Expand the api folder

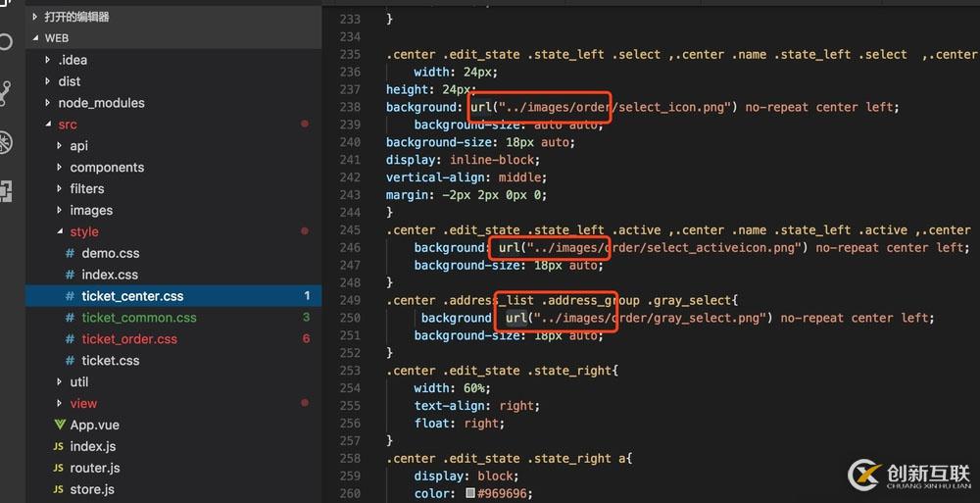coord(60,146)
